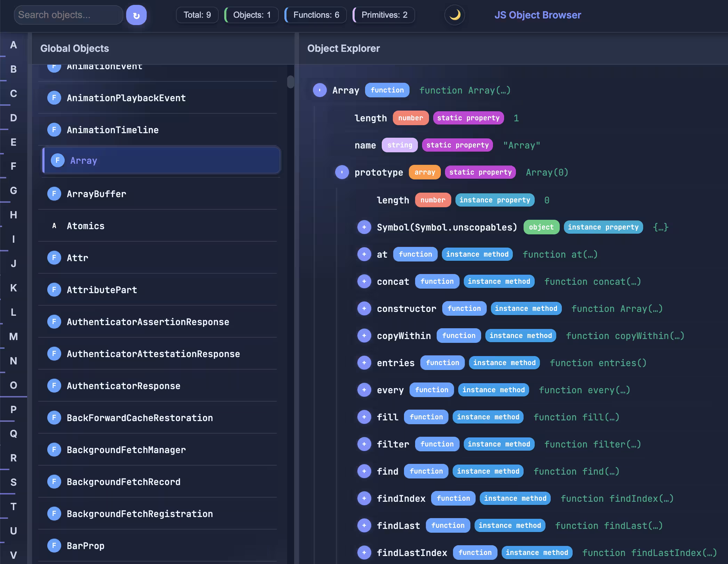728x564 pixels.
Task: Click F icon next to BarProp
Action: pyautogui.click(x=54, y=546)
